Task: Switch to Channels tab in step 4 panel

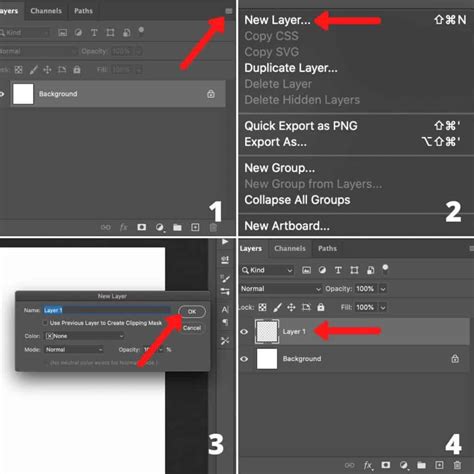Action: [290, 249]
